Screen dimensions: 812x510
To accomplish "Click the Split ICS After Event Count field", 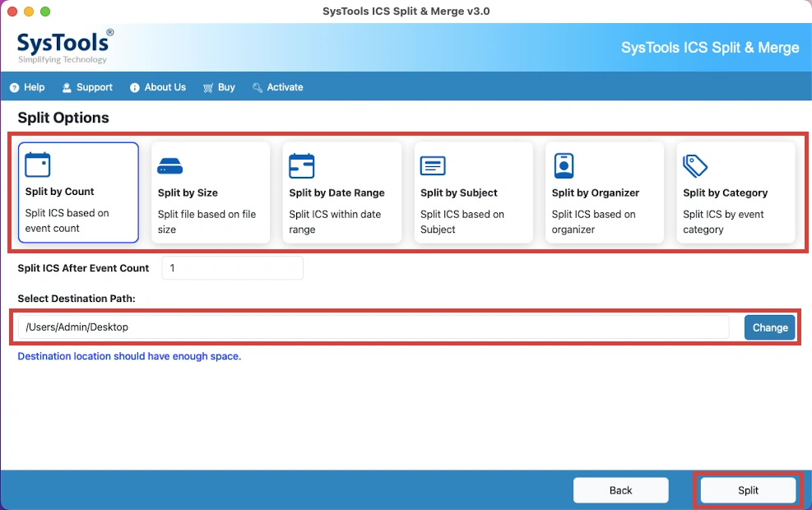I will pos(233,268).
